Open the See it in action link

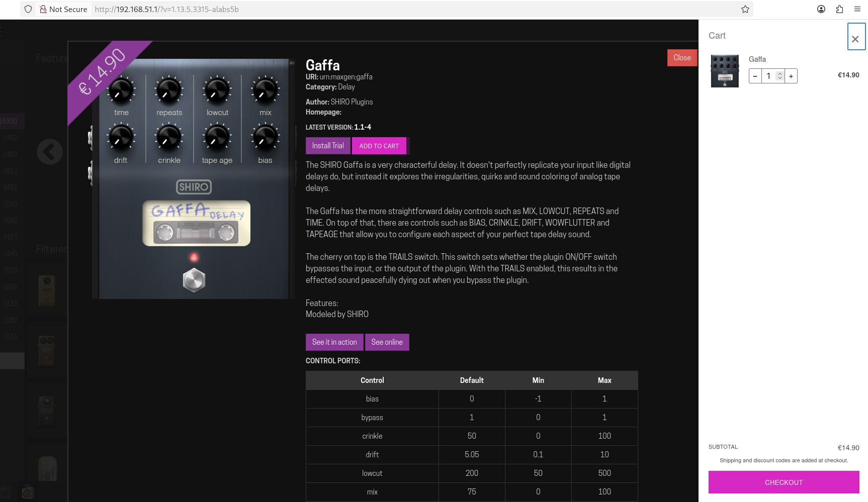334,342
